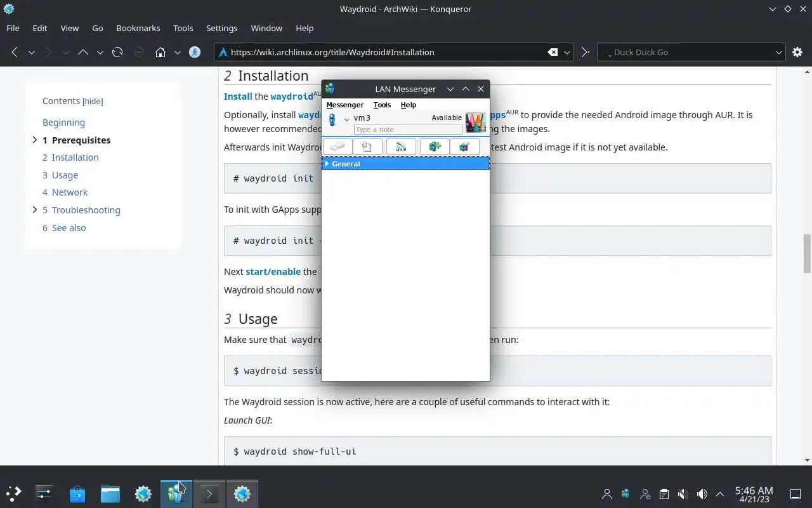This screenshot has width=812, height=508.
Task: Open the speaker volume tray icon
Action: [702, 493]
